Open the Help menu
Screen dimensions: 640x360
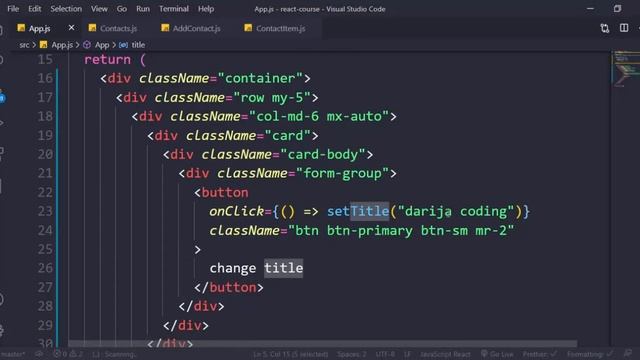coord(206,9)
